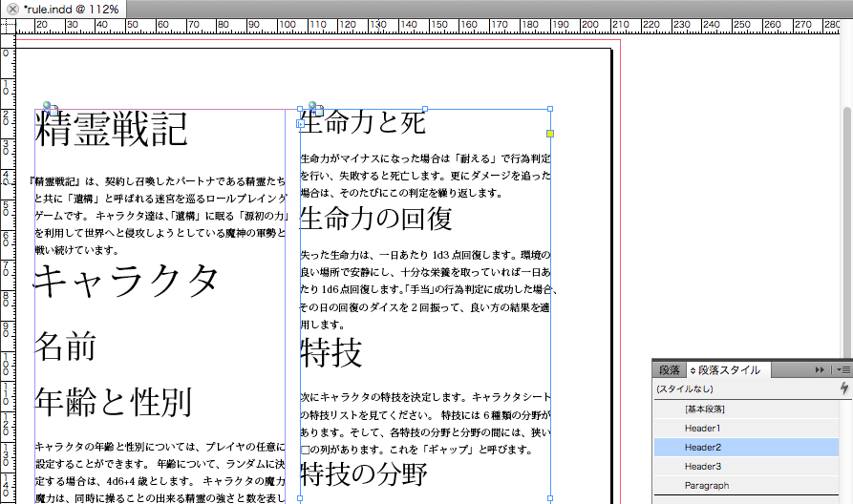Click the bottom-left frame handle

tap(300, 498)
